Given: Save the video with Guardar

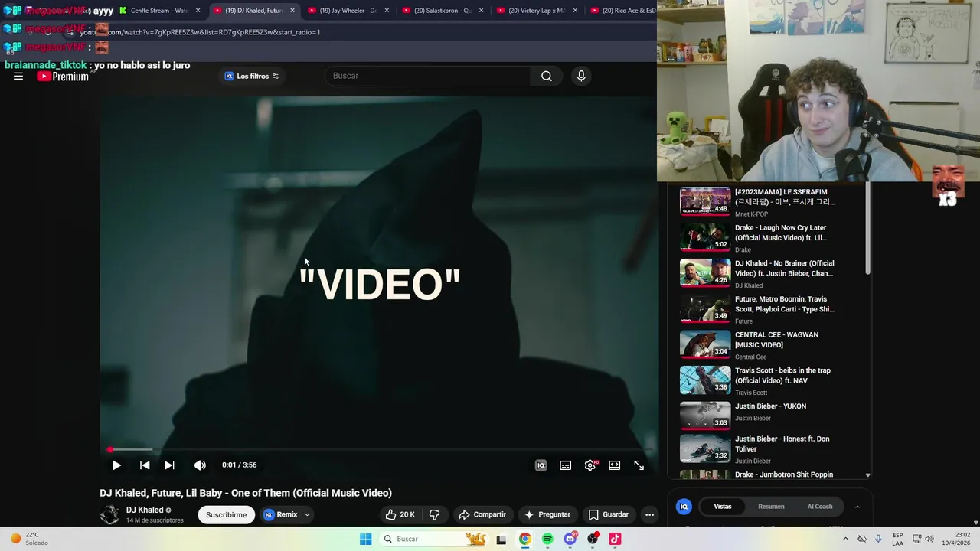Looking at the screenshot, I should (609, 514).
